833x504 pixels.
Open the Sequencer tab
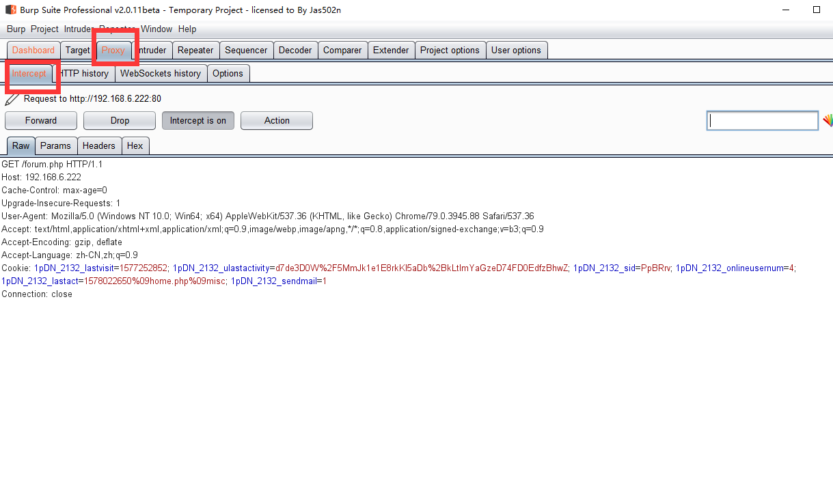pos(246,51)
